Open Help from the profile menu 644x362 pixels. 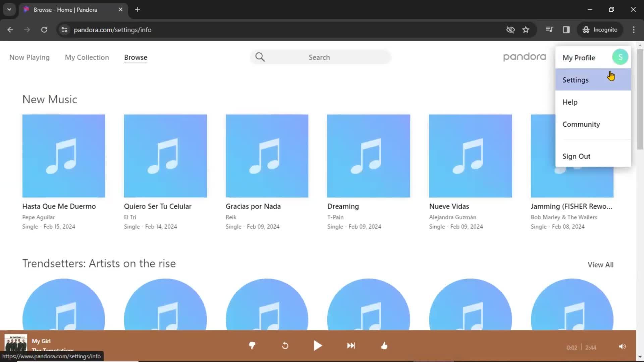coord(593,102)
